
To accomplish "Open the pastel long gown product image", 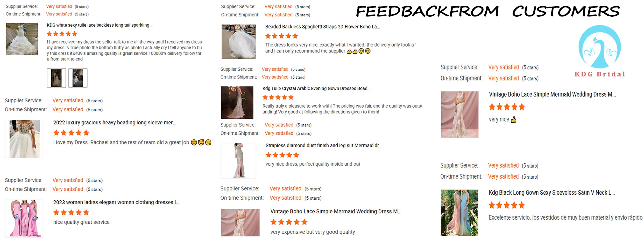I will (460, 213).
